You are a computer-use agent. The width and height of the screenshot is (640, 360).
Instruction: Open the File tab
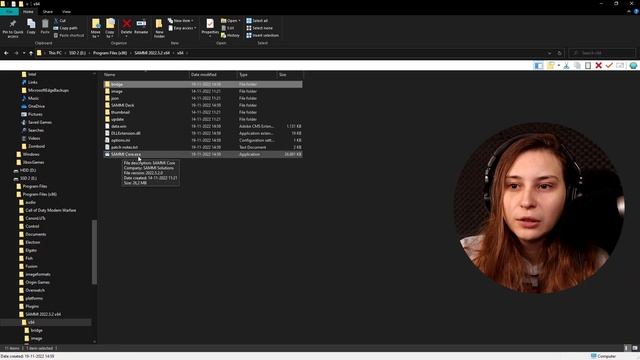pyautogui.click(x=9, y=12)
